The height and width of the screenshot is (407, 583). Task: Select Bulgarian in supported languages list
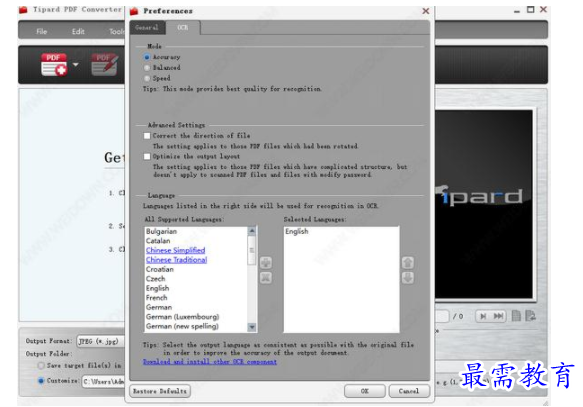coord(161,231)
